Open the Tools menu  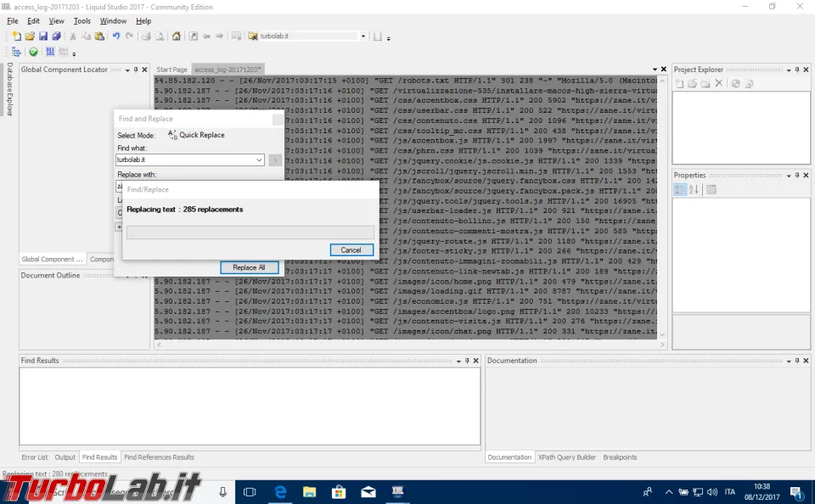click(x=82, y=20)
